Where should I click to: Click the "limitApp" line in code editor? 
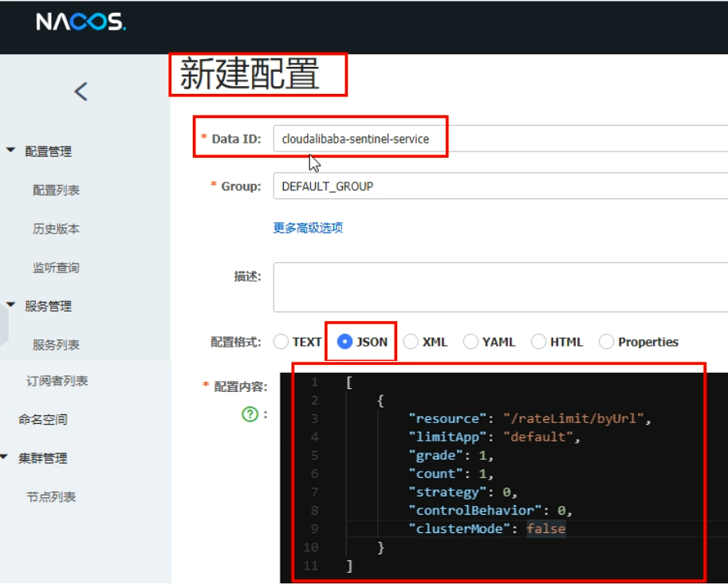pos(494,437)
